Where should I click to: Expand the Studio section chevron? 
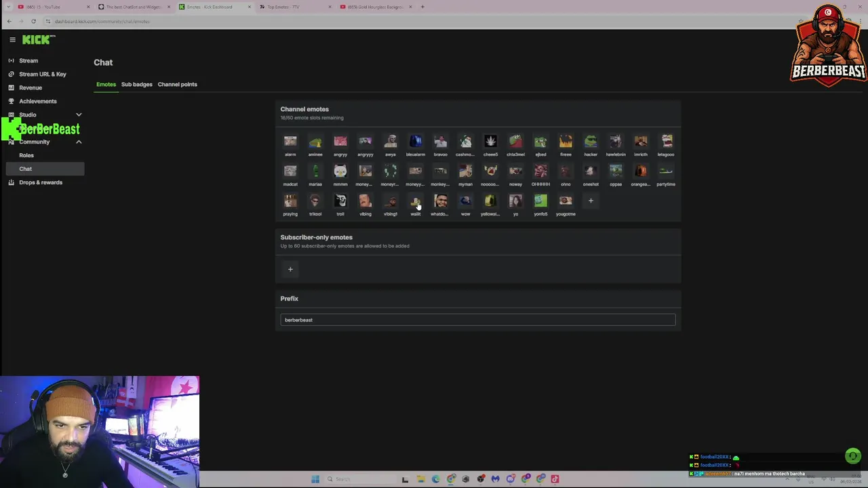[x=79, y=115]
